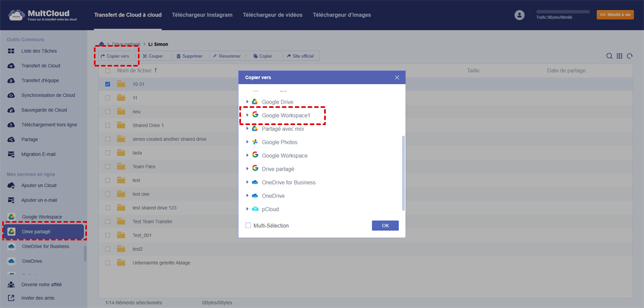Open Synchronisation de Cloud item
Viewport: 644px width, 308px height.
pyautogui.click(x=48, y=96)
